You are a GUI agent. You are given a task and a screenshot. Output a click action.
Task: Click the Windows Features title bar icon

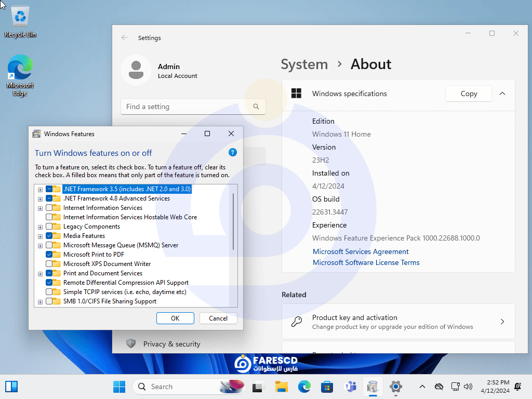37,134
